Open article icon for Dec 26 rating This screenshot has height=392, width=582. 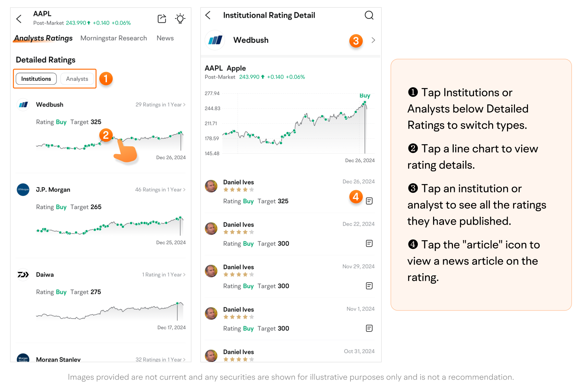[369, 201]
